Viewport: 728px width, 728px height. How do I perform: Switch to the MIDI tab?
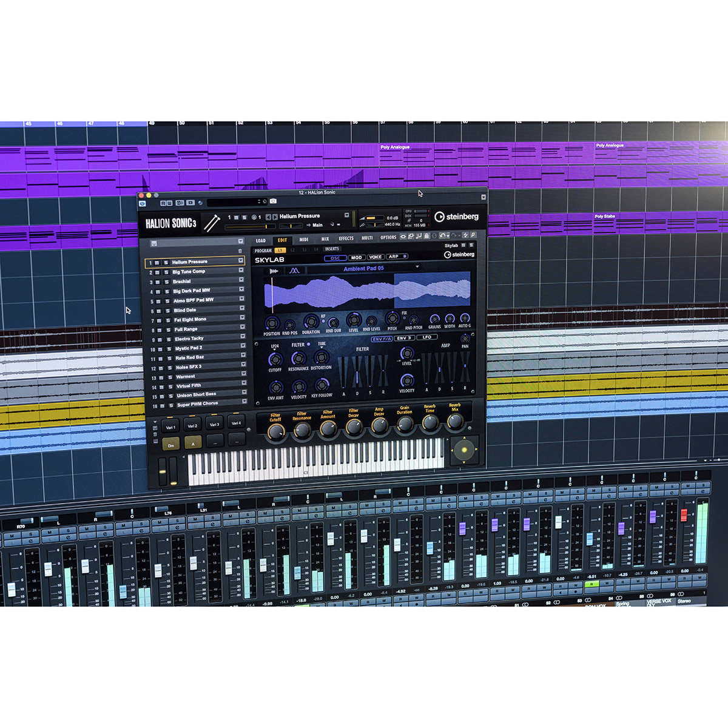pos(304,240)
